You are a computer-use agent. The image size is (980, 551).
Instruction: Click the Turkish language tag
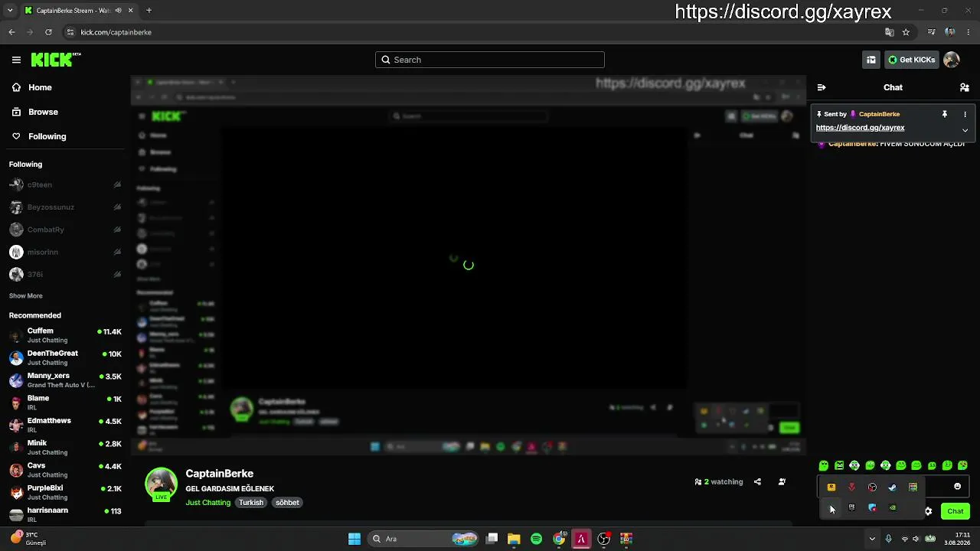tap(251, 503)
